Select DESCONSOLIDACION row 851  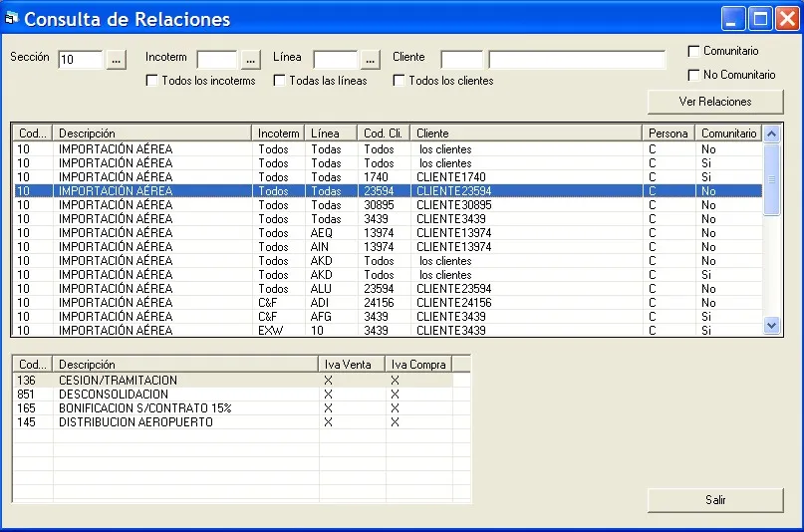pos(233,395)
